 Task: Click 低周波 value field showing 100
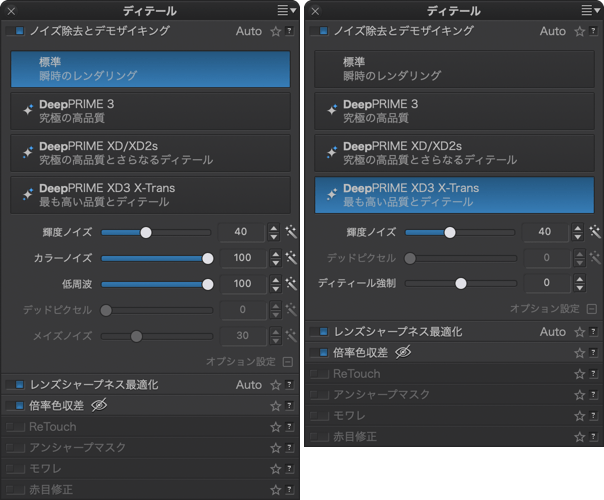pos(242,284)
